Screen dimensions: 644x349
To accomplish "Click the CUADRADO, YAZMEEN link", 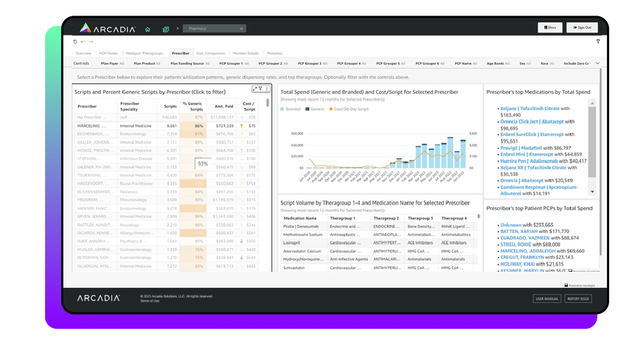I will [525, 238].
